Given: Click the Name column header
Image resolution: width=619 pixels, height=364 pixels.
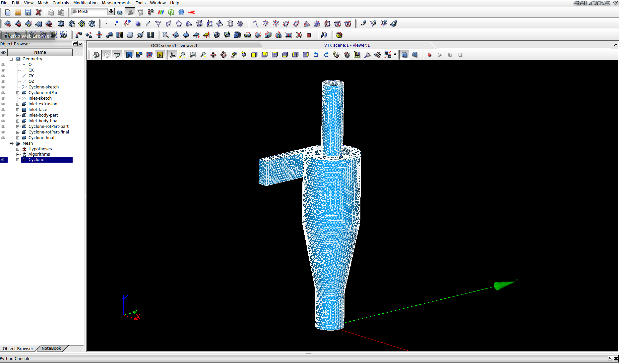Looking at the screenshot, I should pyautogui.click(x=40, y=52).
